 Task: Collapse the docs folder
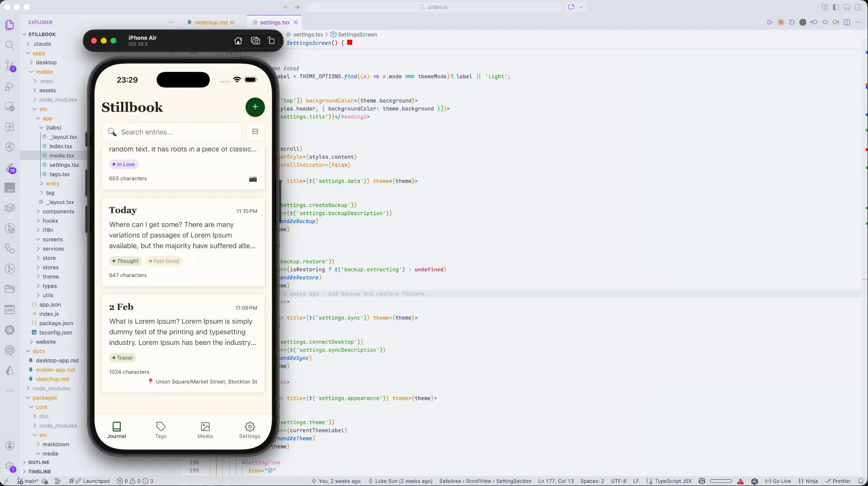[38, 351]
